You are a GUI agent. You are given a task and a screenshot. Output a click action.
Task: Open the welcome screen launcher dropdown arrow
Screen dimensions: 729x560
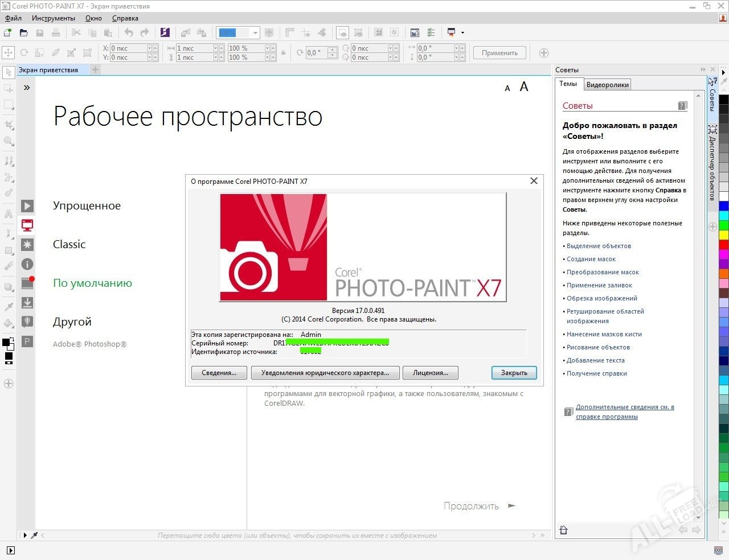462,33
